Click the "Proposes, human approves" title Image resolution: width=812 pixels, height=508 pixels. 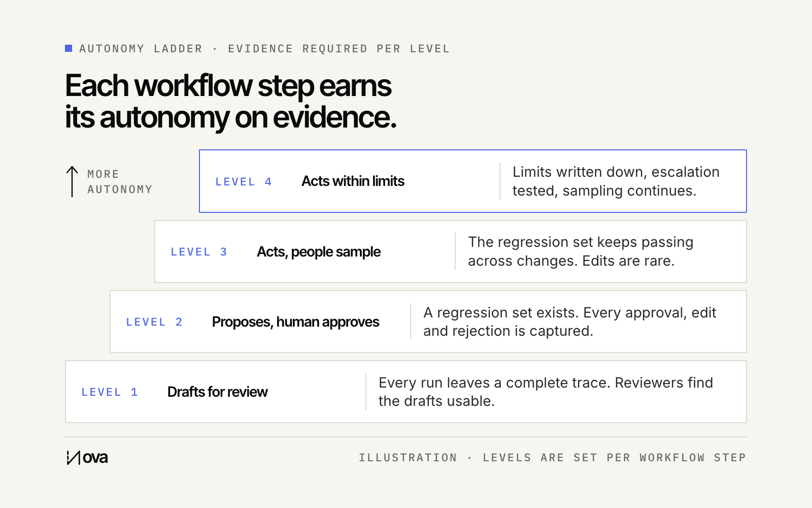point(295,322)
